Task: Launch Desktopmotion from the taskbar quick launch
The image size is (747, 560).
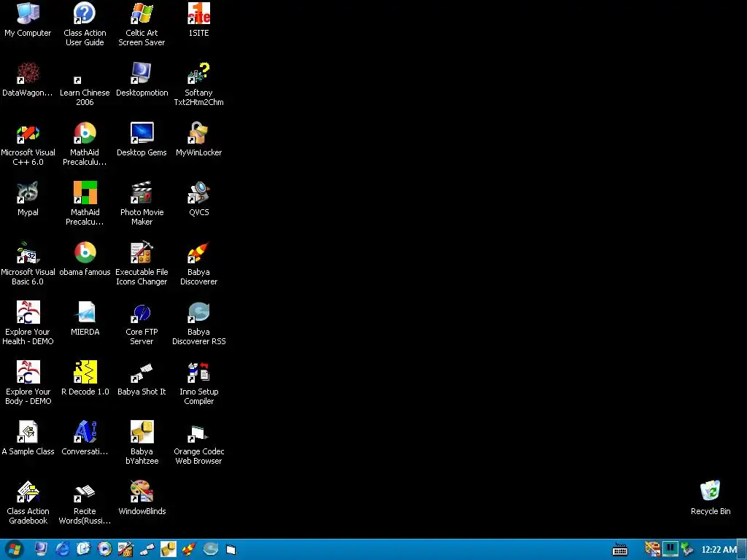Action: (x=41, y=549)
